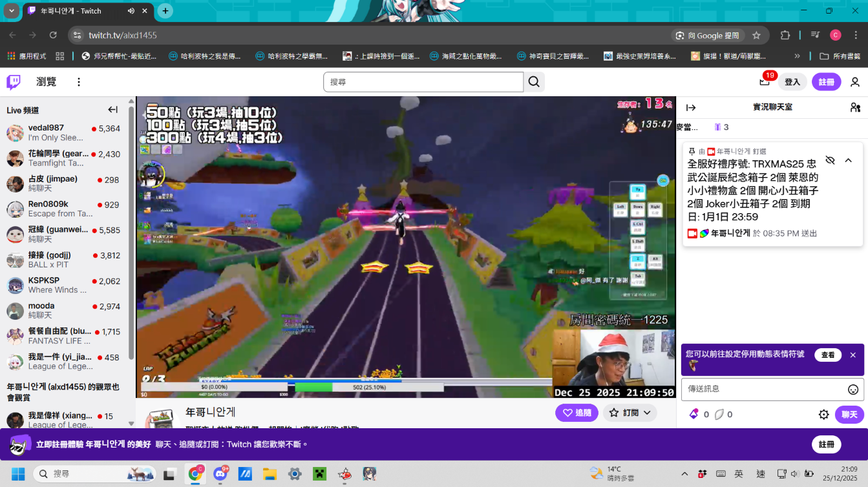This screenshot has height=487, width=868.
Task: Open the notifications inbox with 19 badge
Action: [x=765, y=81]
